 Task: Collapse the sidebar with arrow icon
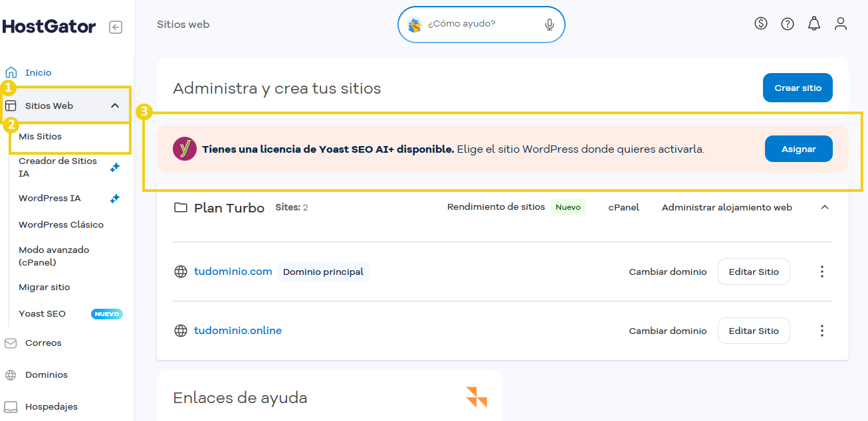(x=116, y=27)
